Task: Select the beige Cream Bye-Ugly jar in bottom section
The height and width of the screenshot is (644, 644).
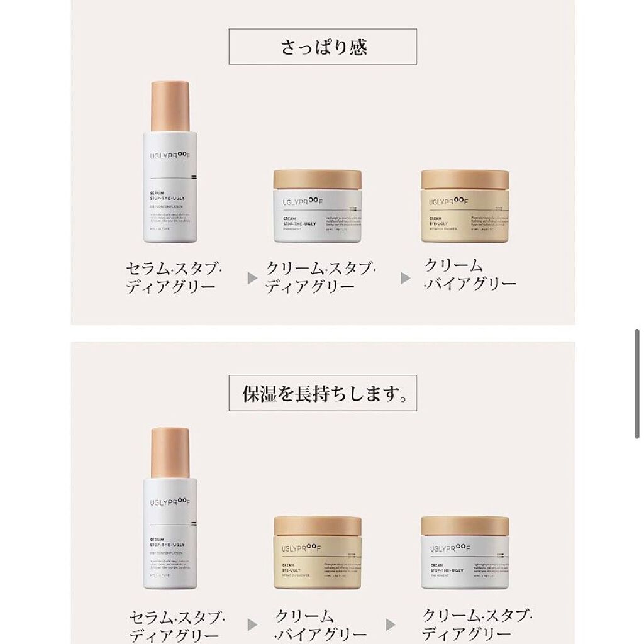Action: [318, 553]
